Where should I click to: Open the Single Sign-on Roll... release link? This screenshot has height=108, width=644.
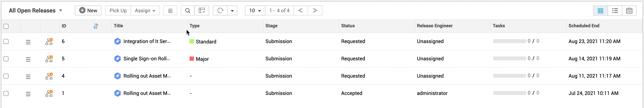147,59
